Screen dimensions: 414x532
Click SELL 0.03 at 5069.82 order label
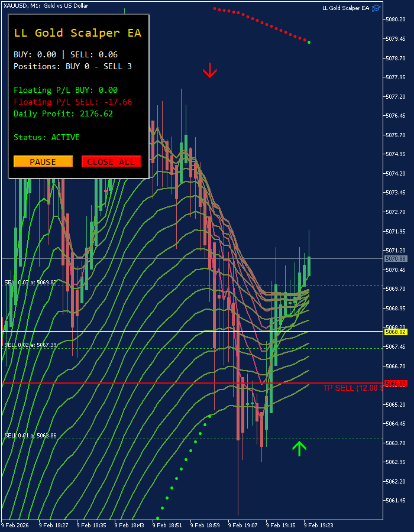[x=31, y=282]
